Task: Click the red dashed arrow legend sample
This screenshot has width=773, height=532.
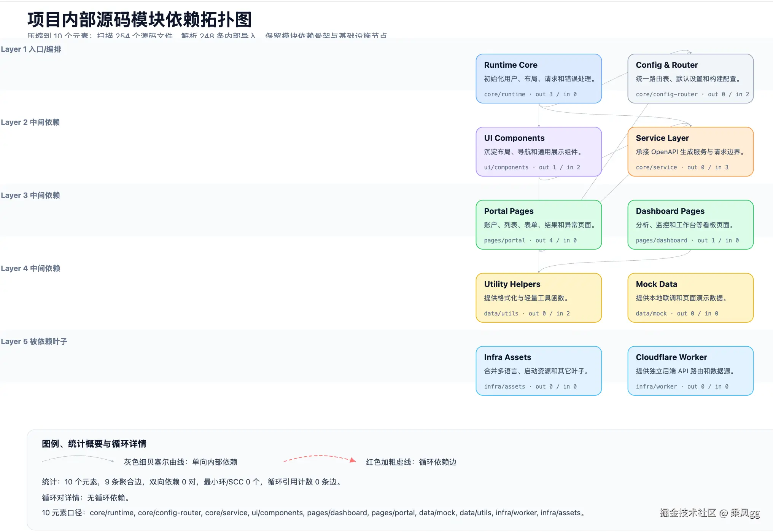Action: click(320, 459)
